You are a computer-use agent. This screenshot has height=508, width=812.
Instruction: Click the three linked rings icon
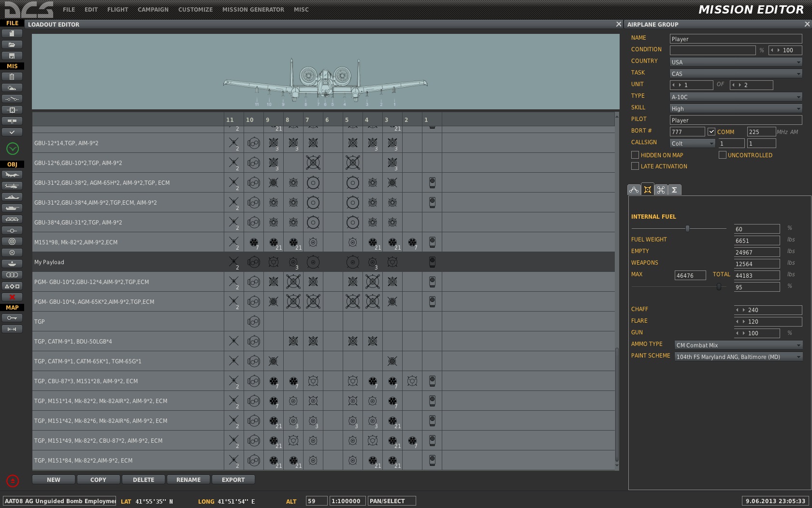tap(12, 275)
